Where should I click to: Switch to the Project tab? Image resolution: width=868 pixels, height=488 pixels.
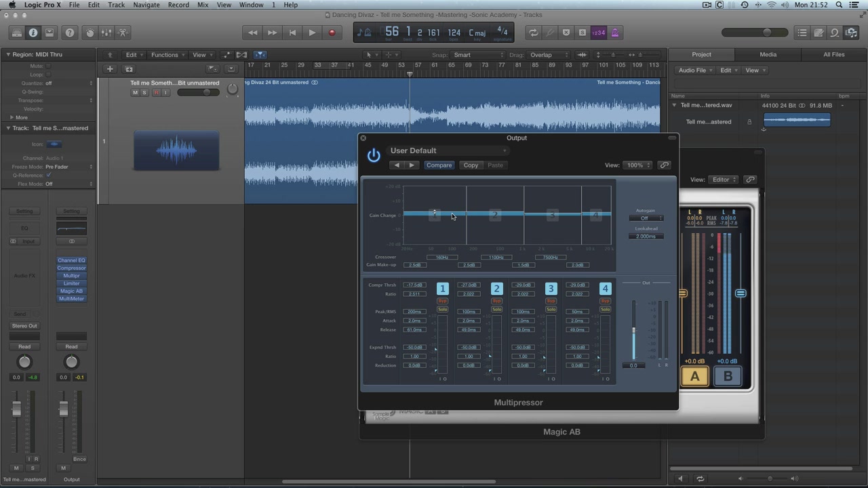click(701, 54)
